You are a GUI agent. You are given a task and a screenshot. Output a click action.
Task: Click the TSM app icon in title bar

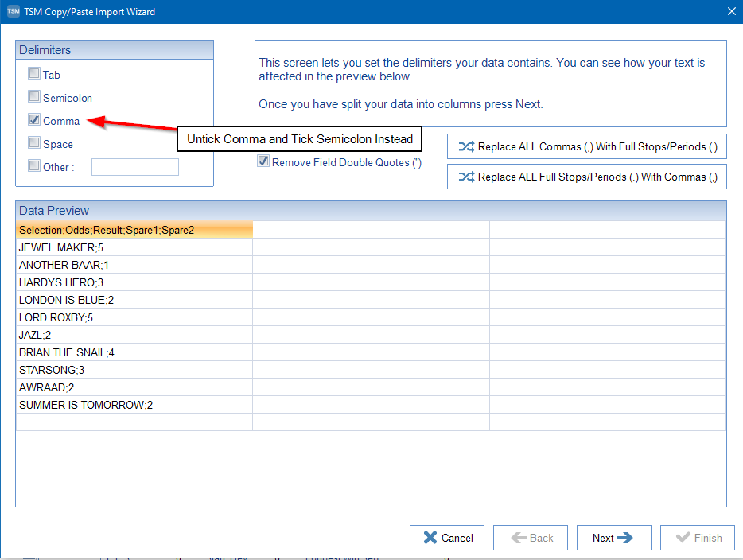13,12
